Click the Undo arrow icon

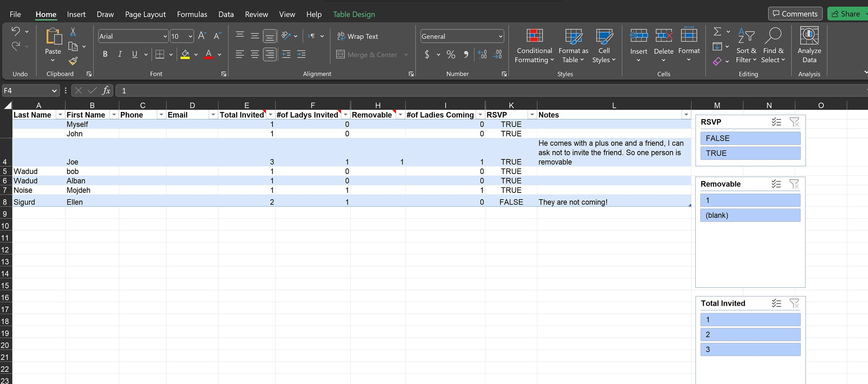pyautogui.click(x=16, y=31)
